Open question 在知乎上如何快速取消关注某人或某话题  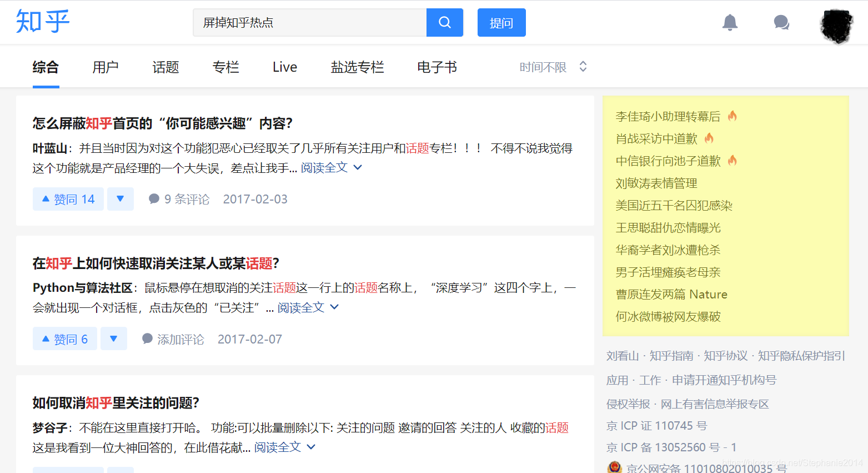click(155, 263)
